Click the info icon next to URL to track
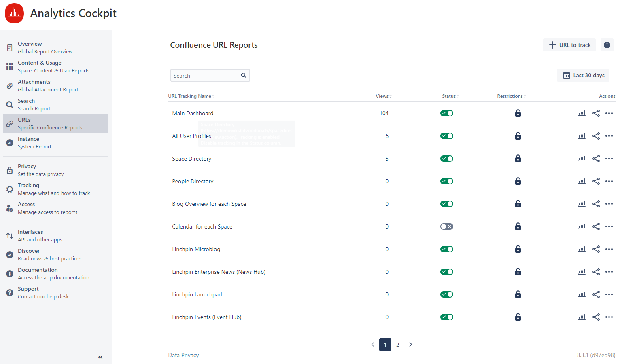Screen dimensions: 637x364 click(607, 45)
